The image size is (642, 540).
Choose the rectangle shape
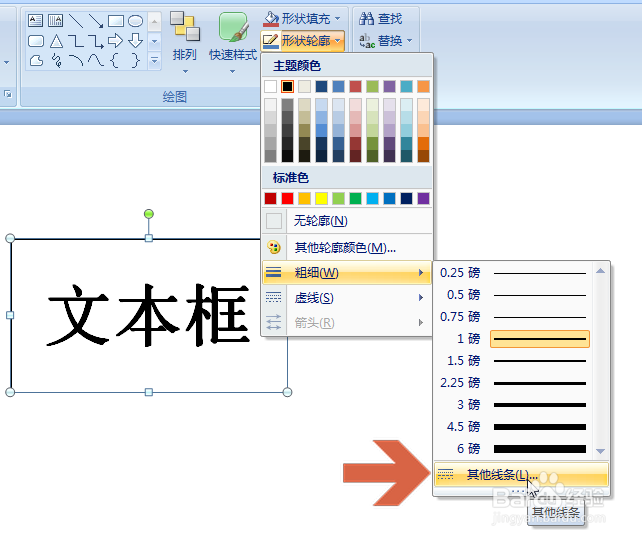coord(116,20)
